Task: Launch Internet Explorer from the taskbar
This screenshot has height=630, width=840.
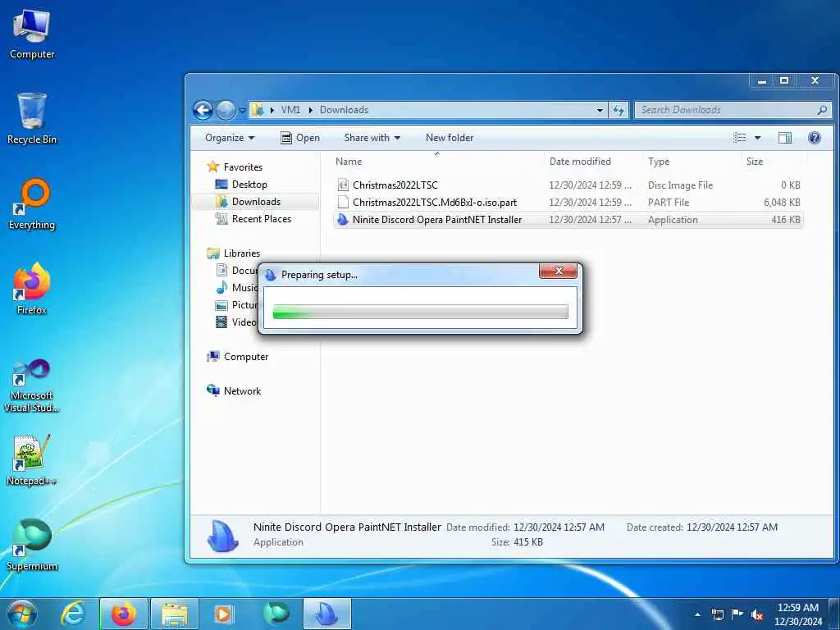Action: pos(73,614)
